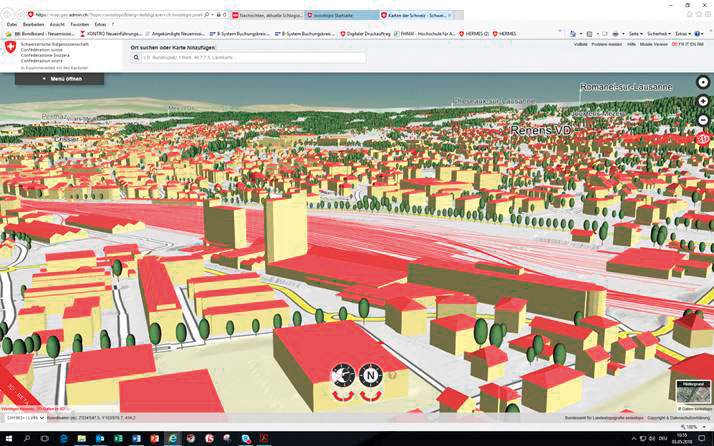
Task: Open Outlook from the taskbar
Action: (x=100, y=439)
